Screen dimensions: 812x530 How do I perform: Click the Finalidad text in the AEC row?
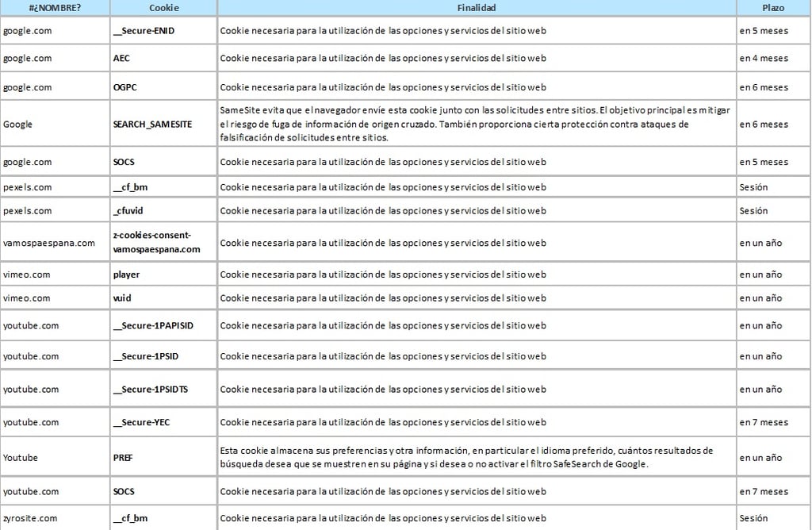[x=383, y=58]
